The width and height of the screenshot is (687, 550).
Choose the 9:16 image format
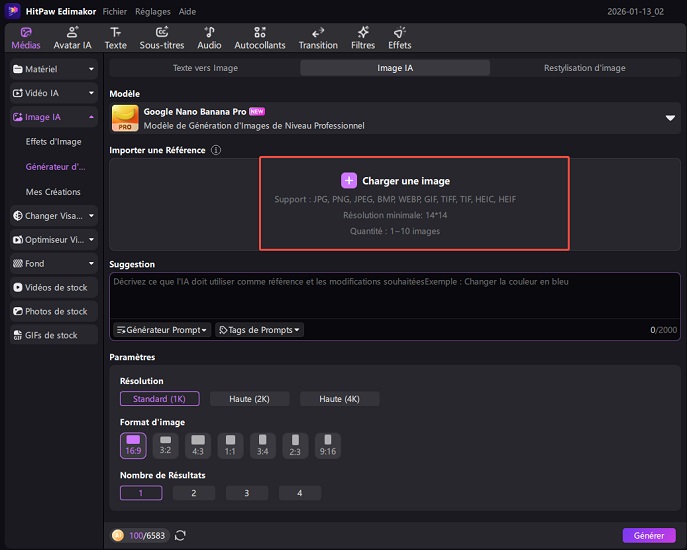click(x=327, y=445)
